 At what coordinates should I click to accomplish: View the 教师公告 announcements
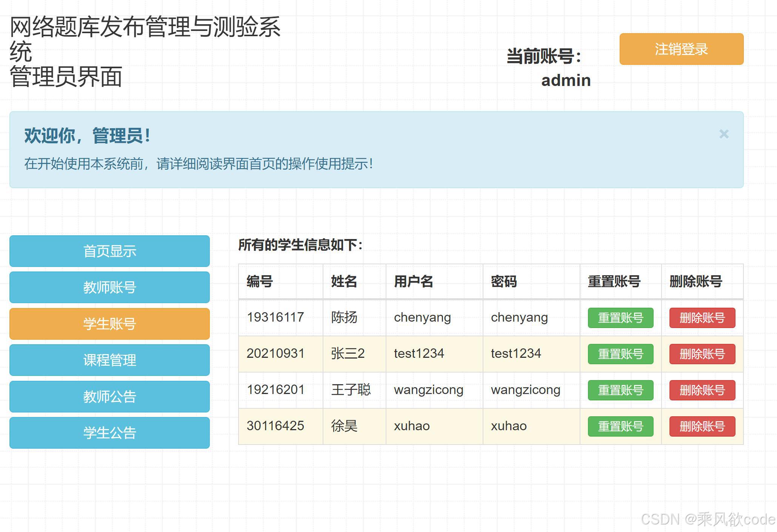[109, 396]
